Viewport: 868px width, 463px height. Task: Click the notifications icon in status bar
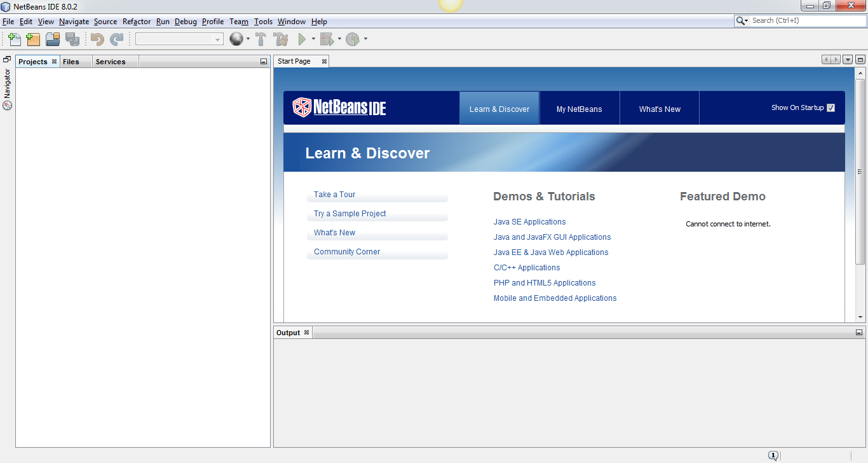pyautogui.click(x=773, y=455)
